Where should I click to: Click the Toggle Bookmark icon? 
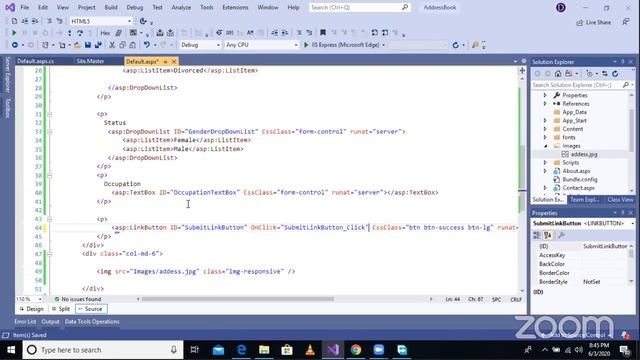pyautogui.click(x=323, y=33)
